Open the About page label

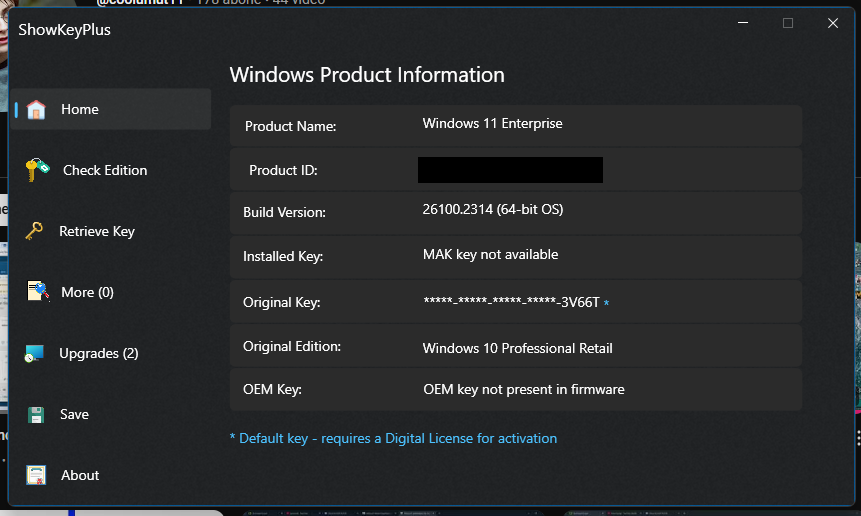(80, 475)
